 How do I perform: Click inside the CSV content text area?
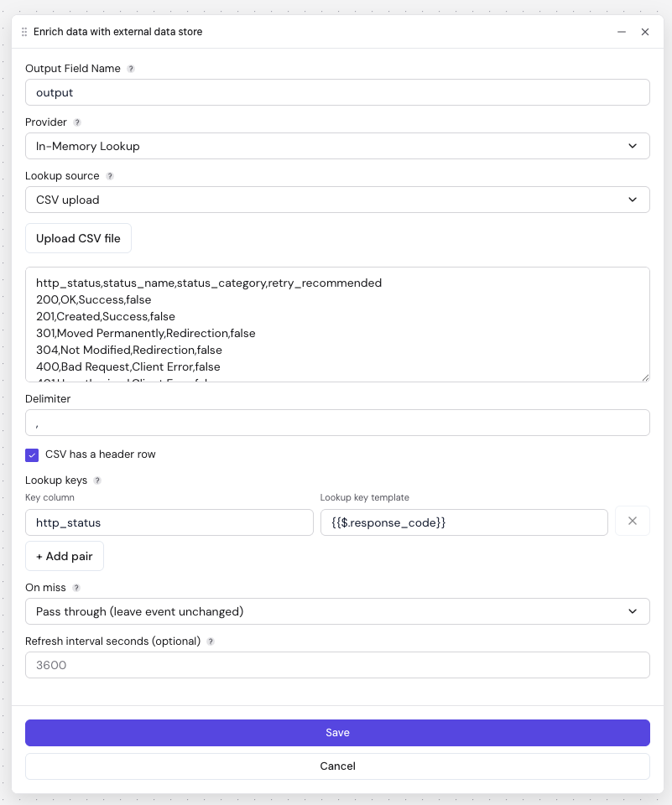tap(337, 325)
